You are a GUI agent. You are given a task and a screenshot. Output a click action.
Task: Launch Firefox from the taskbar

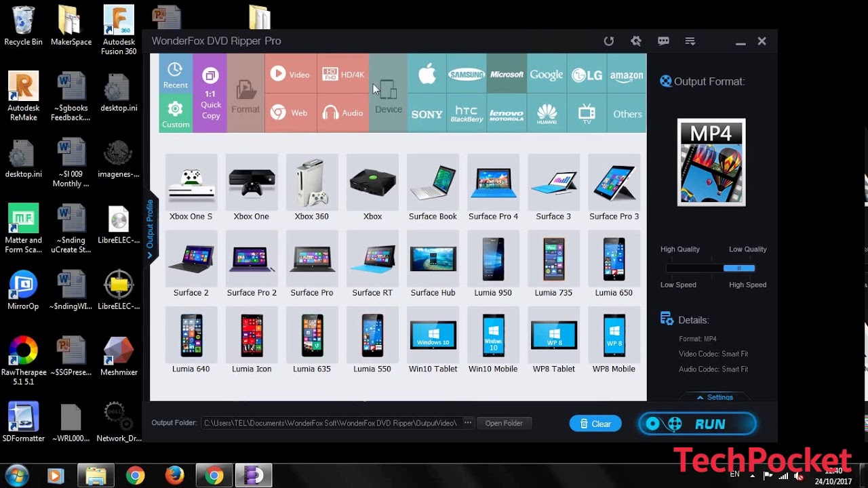click(x=175, y=476)
